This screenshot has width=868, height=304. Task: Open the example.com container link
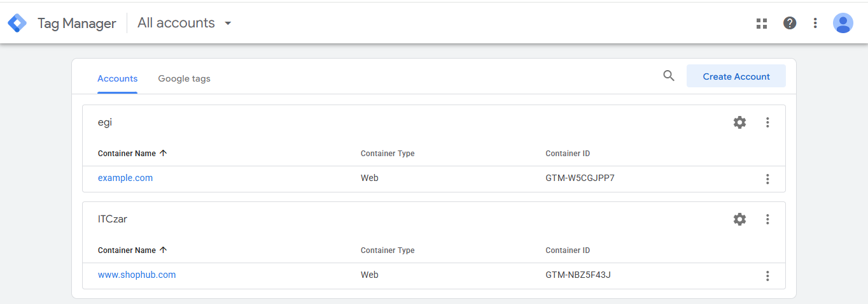coord(125,178)
